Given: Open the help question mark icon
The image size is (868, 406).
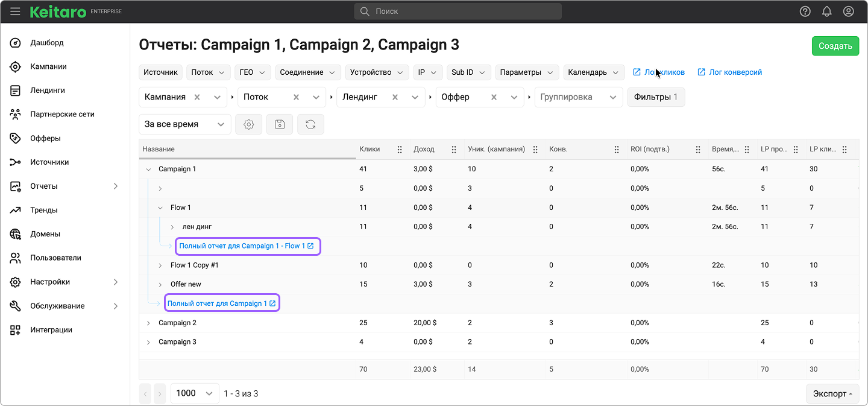Looking at the screenshot, I should coord(805,11).
